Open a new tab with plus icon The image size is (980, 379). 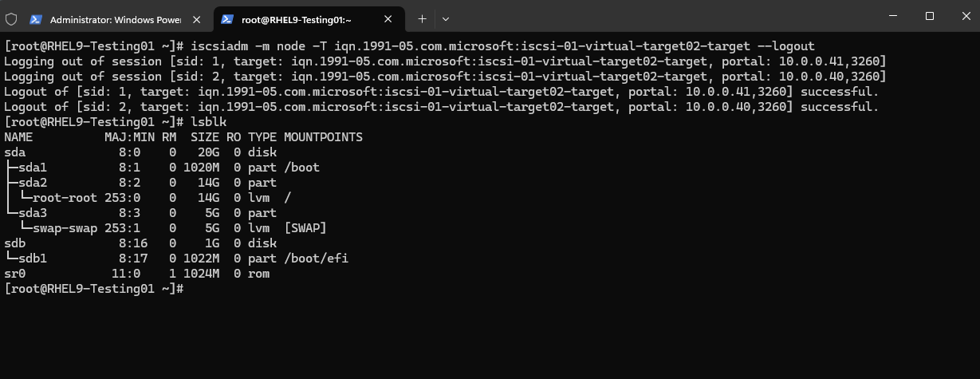pos(423,18)
